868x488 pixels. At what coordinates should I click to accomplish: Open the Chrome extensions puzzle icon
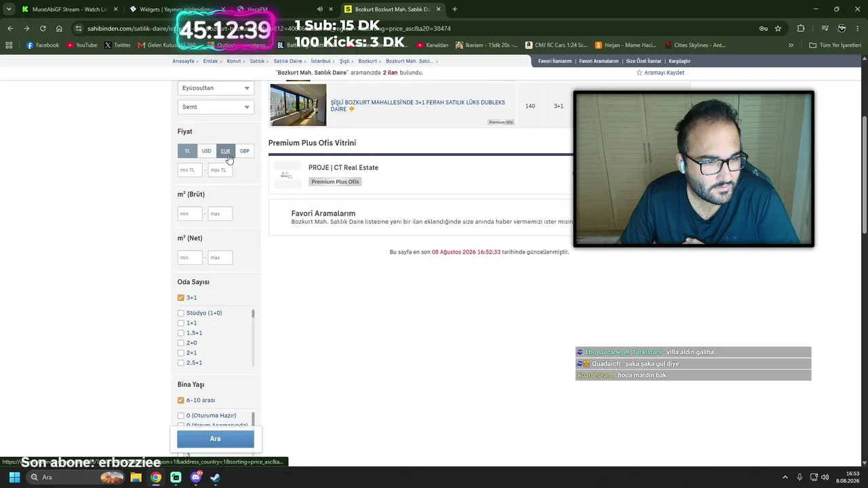pos(801,28)
